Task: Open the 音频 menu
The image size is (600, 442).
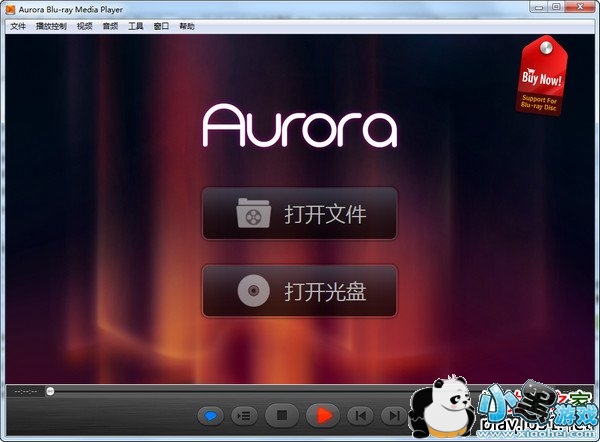Action: coord(111,26)
